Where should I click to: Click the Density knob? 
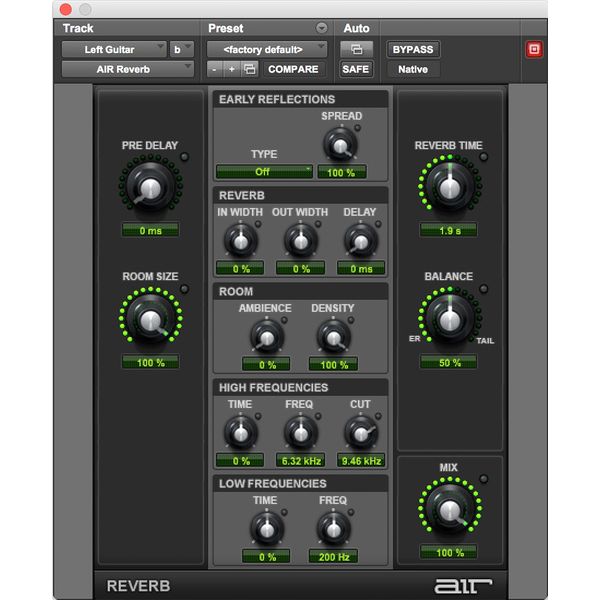[334, 338]
